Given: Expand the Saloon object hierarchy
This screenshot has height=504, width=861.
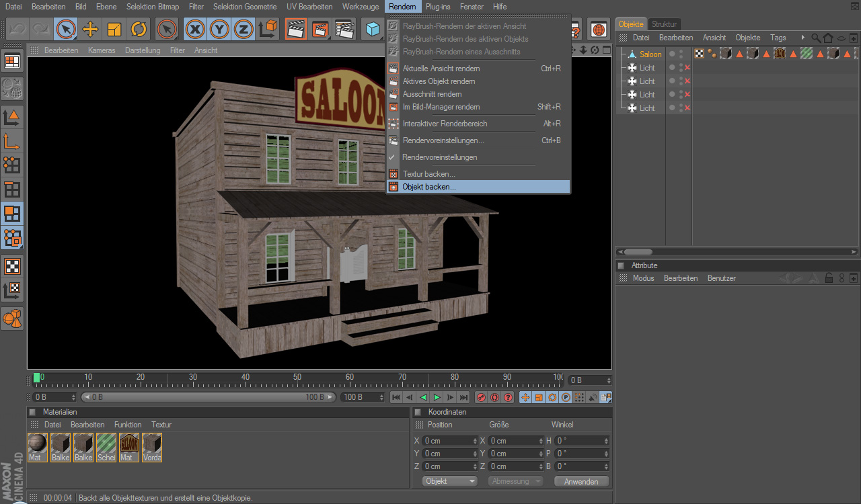Looking at the screenshot, I should 622,54.
